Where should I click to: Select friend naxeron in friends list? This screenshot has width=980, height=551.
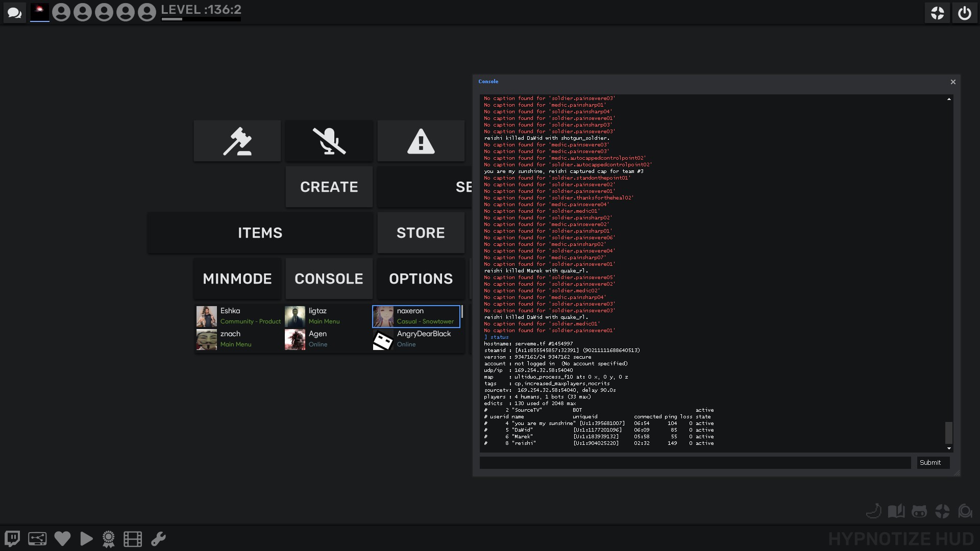coord(416,316)
